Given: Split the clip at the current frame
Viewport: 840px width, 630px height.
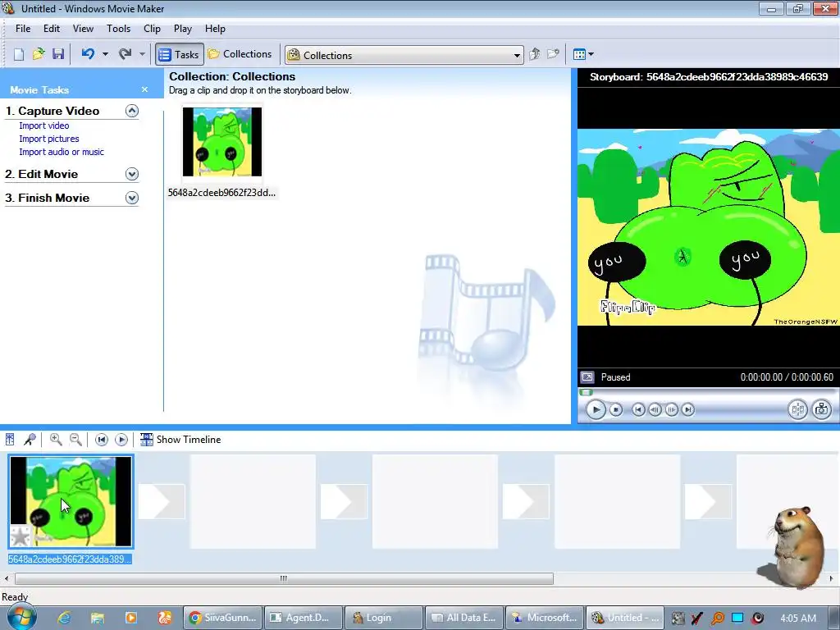Looking at the screenshot, I should point(797,410).
